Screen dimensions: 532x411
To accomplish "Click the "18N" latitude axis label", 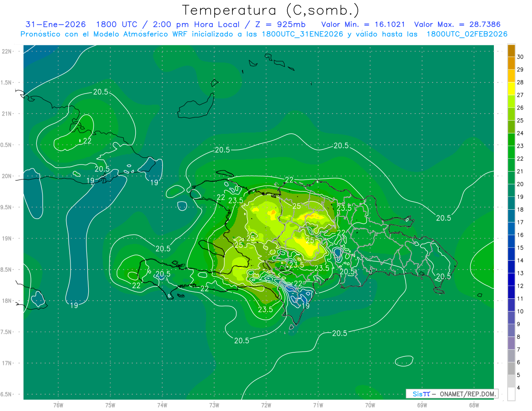I will [7, 301].
